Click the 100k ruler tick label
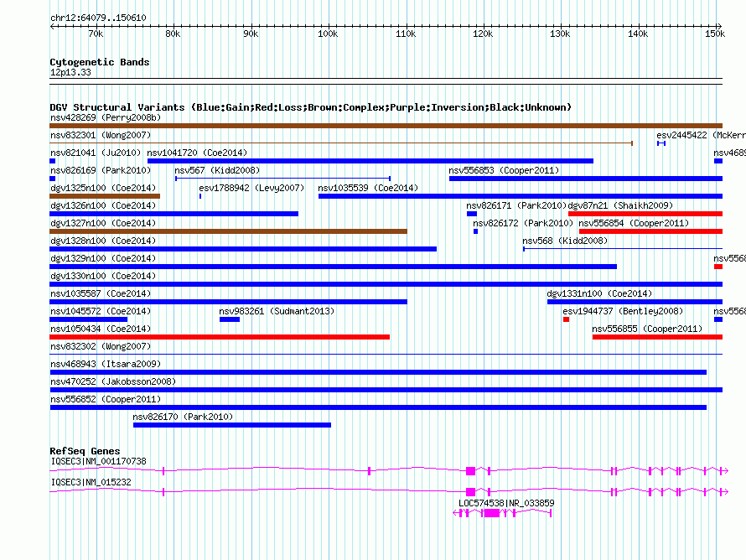The width and height of the screenshot is (746, 560). tap(328, 34)
